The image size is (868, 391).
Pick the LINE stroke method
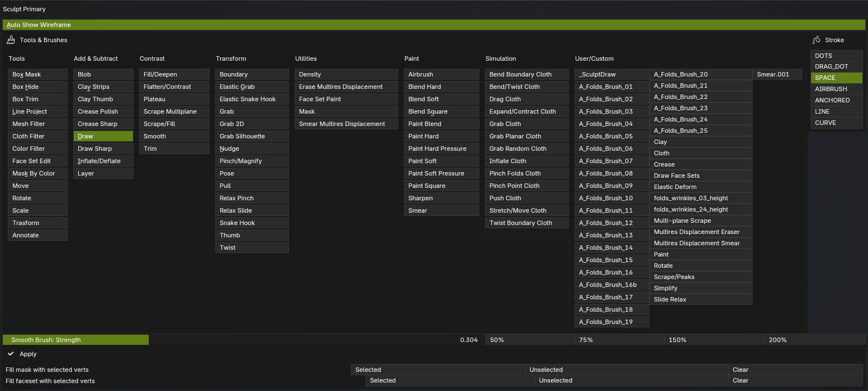(836, 111)
